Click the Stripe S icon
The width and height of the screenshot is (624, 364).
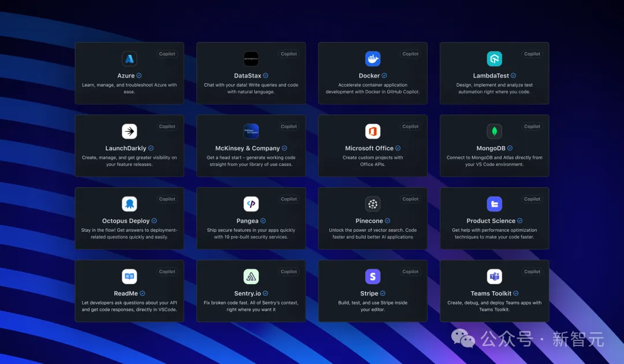[373, 276]
